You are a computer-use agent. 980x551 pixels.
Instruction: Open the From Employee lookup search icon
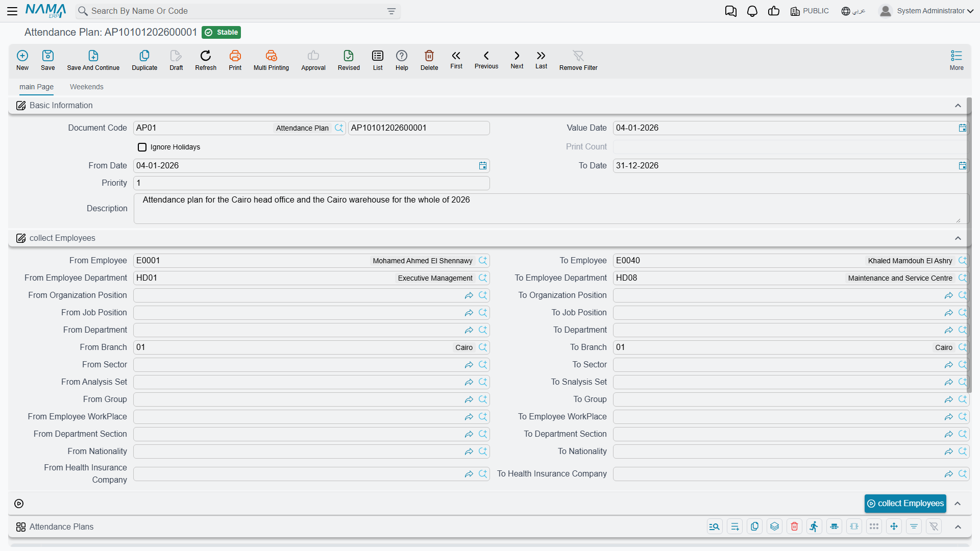483,261
